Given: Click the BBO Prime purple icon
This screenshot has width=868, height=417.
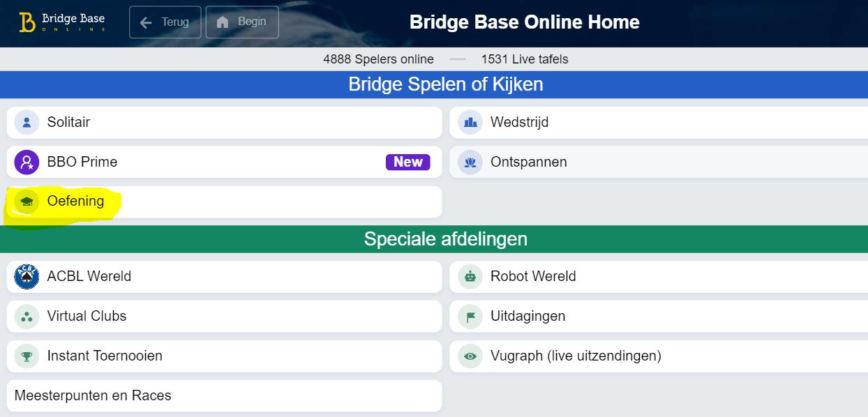Looking at the screenshot, I should coord(27,162).
